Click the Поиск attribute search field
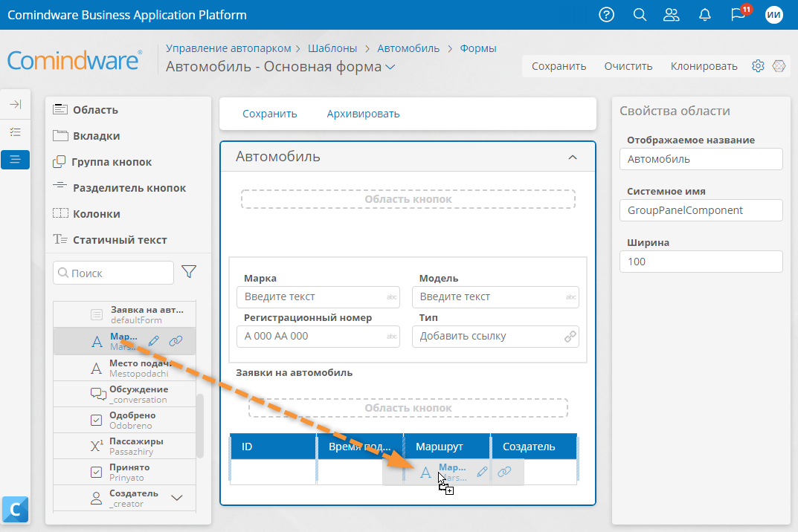The image size is (798, 532). coord(114,273)
